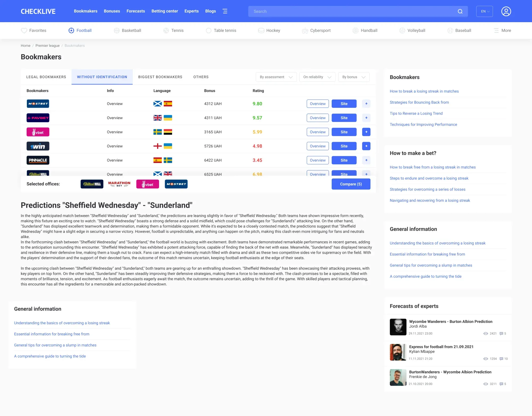Click the Compare (5) button
532x416 pixels.
tap(351, 184)
